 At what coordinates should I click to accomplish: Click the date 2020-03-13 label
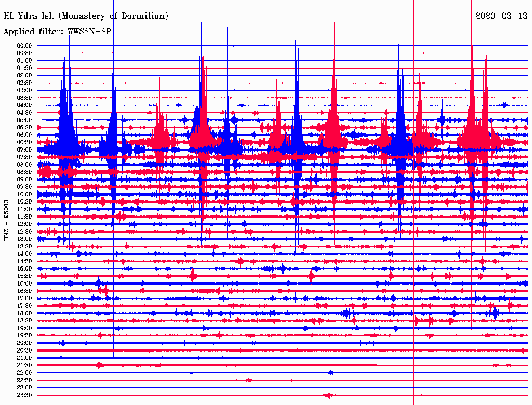[501, 16]
